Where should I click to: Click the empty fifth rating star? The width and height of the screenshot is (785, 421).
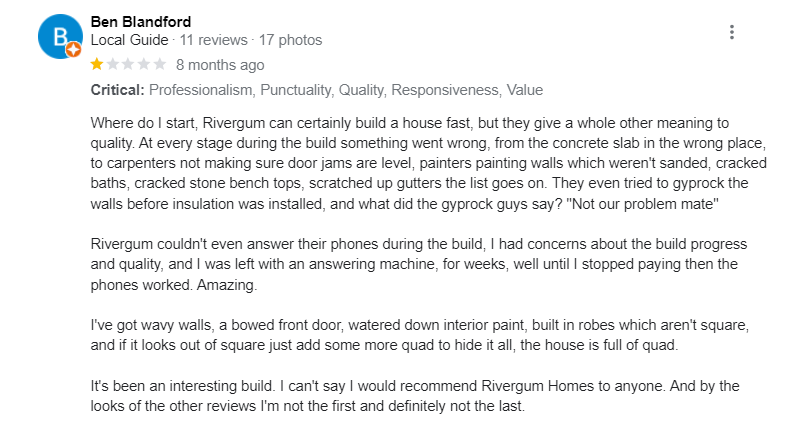tap(159, 65)
